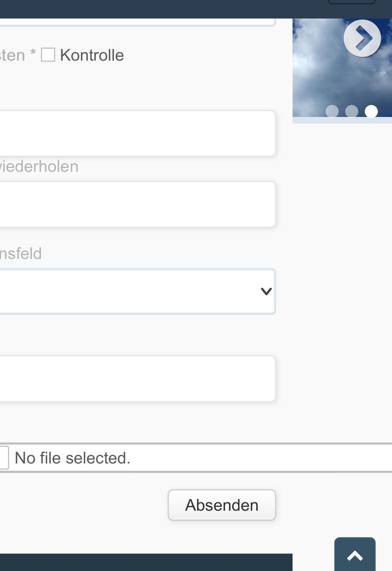Screen dimensions: 392x571
Task: Submit the form with Absenden
Action: (x=222, y=505)
